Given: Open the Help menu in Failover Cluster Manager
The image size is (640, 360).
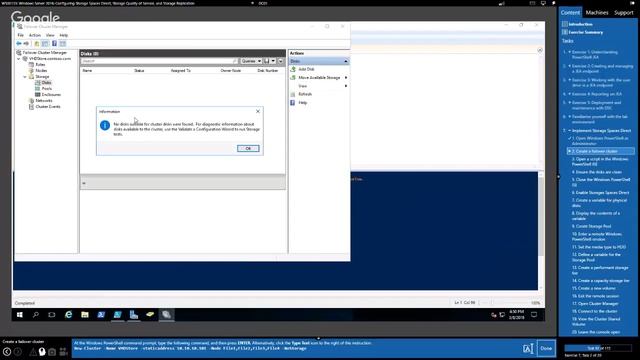Looking at the screenshot, I should point(64,36).
